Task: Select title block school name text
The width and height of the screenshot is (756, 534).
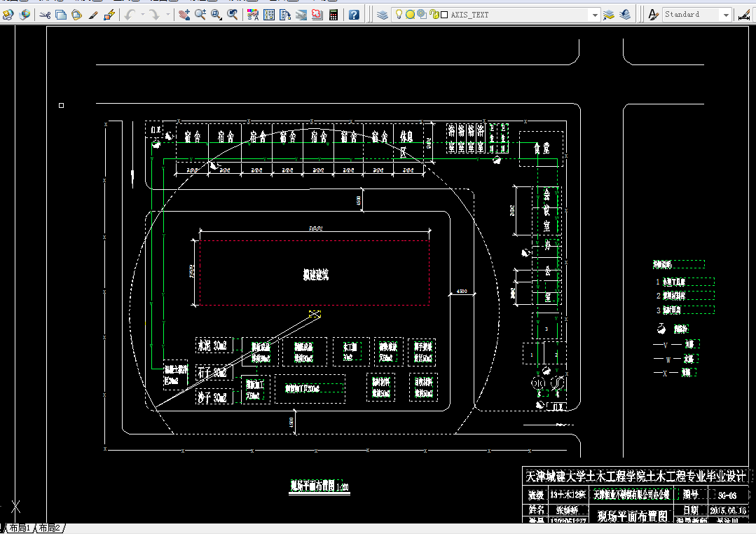Action: pyautogui.click(x=635, y=477)
